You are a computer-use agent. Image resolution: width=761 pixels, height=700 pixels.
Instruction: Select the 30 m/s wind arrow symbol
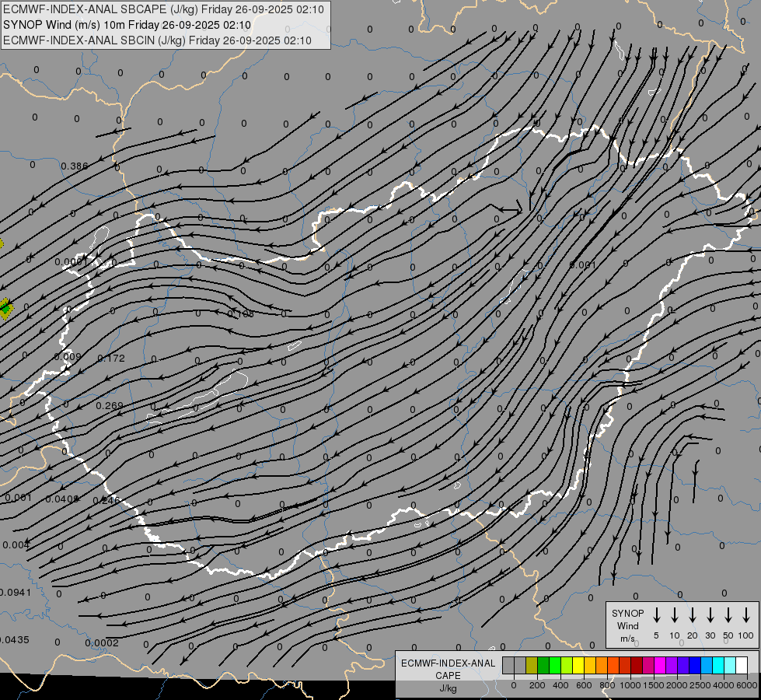pyautogui.click(x=710, y=615)
